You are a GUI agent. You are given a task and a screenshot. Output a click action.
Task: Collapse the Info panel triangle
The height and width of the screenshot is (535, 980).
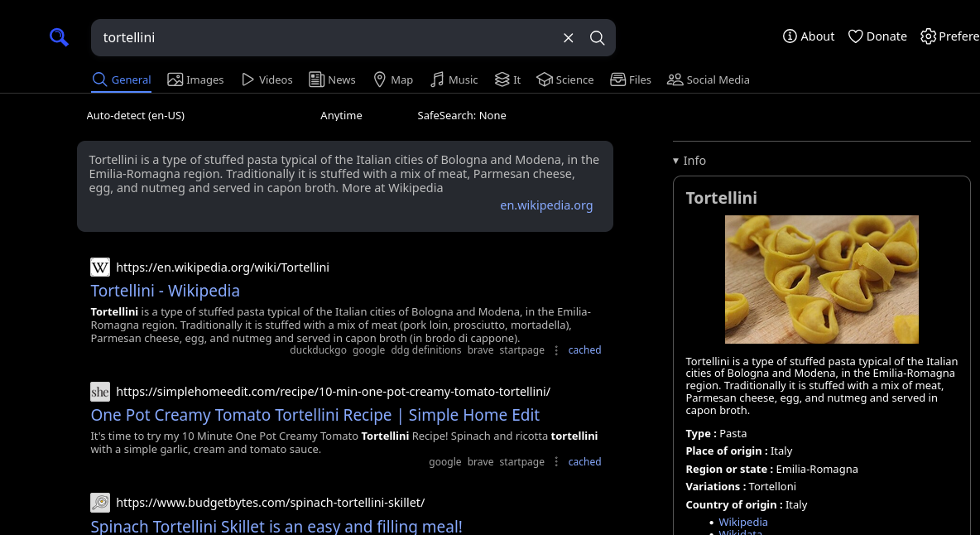(x=675, y=161)
